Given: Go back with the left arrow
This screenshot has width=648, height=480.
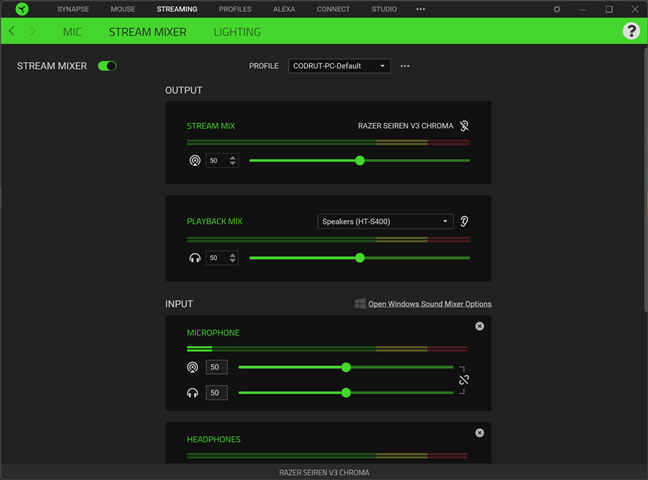Looking at the screenshot, I should pyautogui.click(x=12, y=31).
